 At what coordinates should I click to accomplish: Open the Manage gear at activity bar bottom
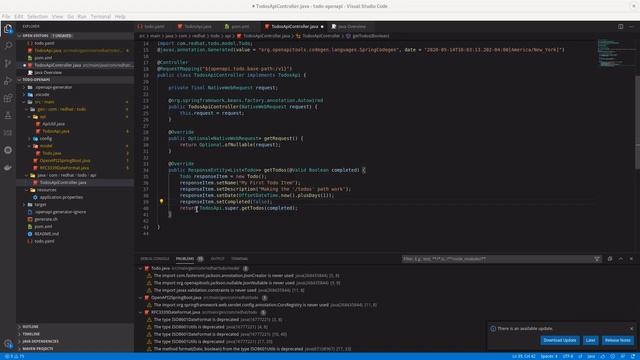[x=8, y=344]
